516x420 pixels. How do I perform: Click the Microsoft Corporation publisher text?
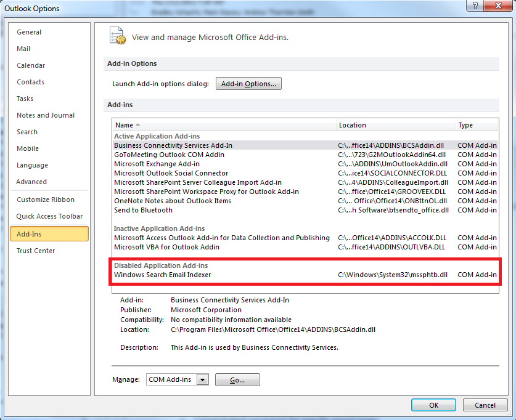206,310
